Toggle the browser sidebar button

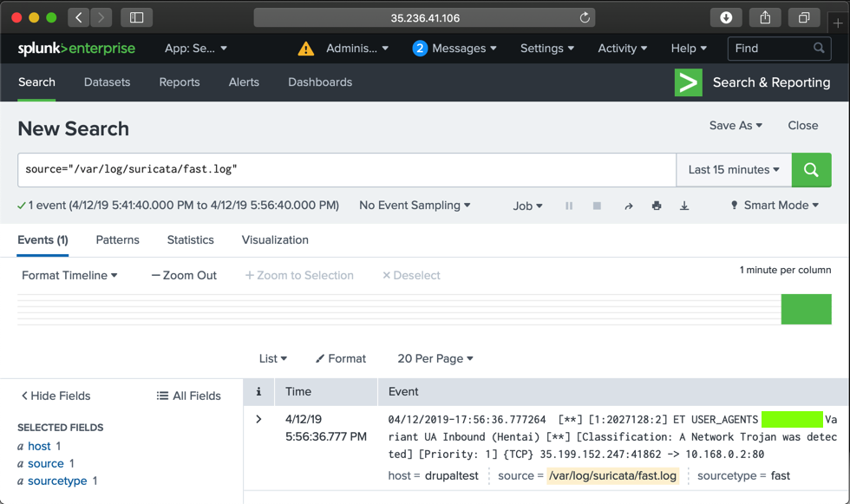136,17
